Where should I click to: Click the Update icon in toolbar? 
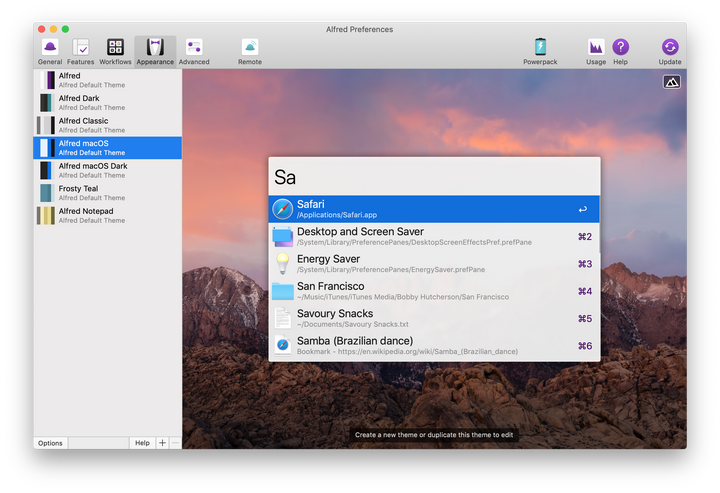[x=670, y=50]
